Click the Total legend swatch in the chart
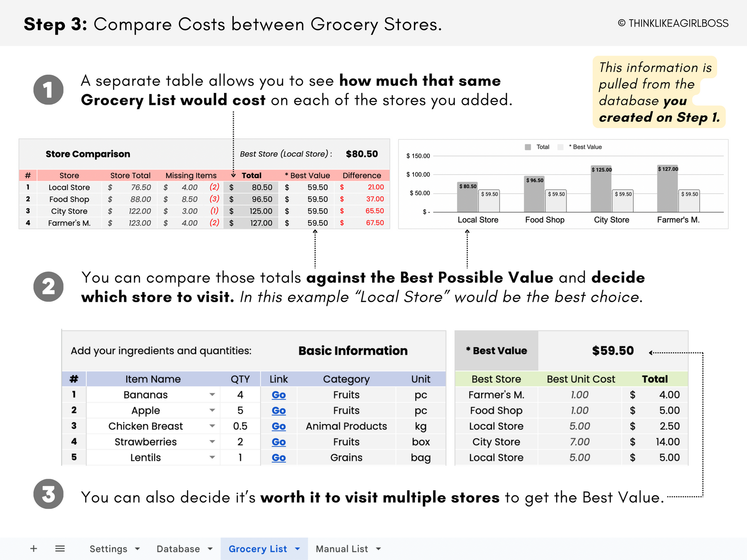Viewport: 747px width, 560px height. point(528,147)
